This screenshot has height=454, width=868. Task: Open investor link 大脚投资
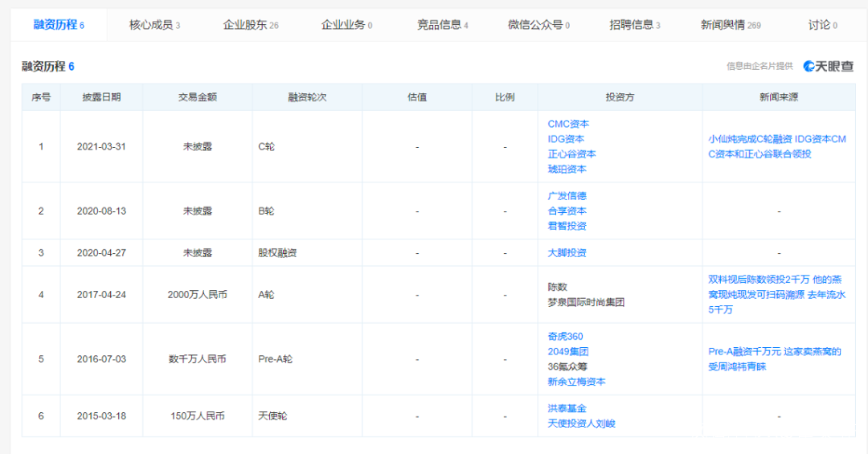pyautogui.click(x=567, y=253)
